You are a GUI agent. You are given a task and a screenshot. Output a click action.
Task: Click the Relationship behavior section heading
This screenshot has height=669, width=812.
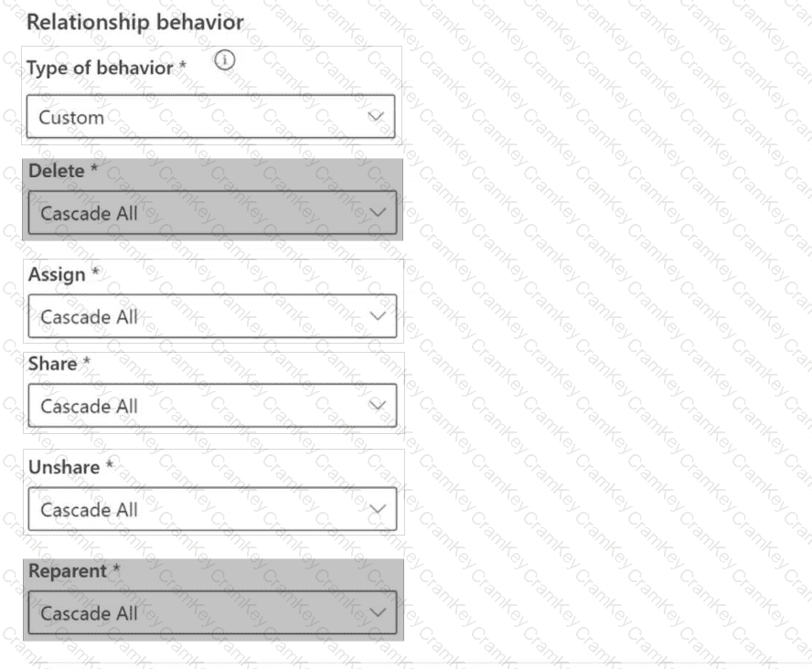point(135,22)
